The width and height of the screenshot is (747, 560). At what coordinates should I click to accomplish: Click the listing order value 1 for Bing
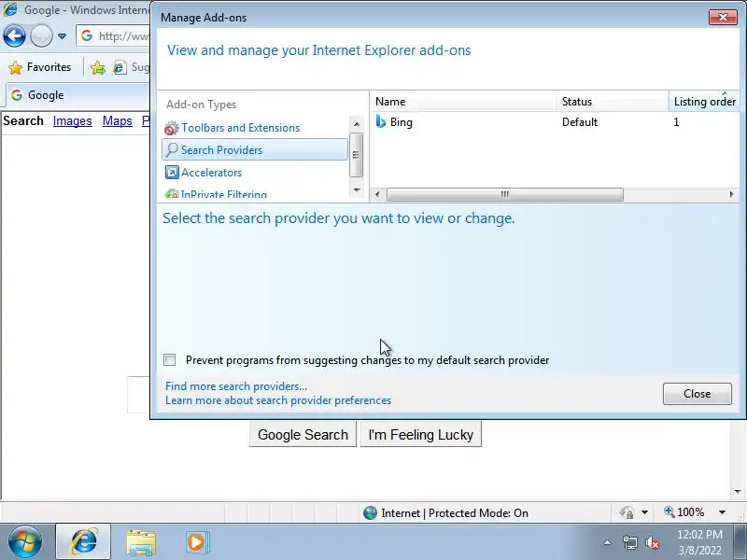pyautogui.click(x=676, y=122)
